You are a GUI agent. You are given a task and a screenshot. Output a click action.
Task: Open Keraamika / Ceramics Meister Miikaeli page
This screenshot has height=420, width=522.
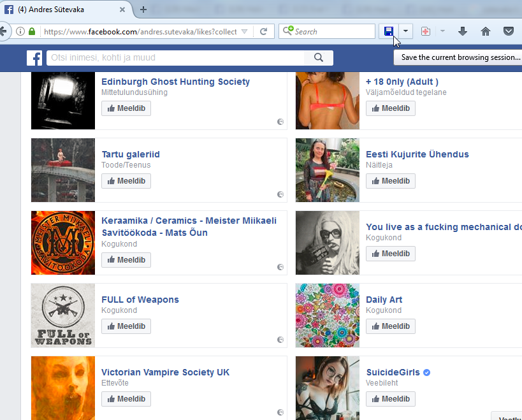coord(189,226)
